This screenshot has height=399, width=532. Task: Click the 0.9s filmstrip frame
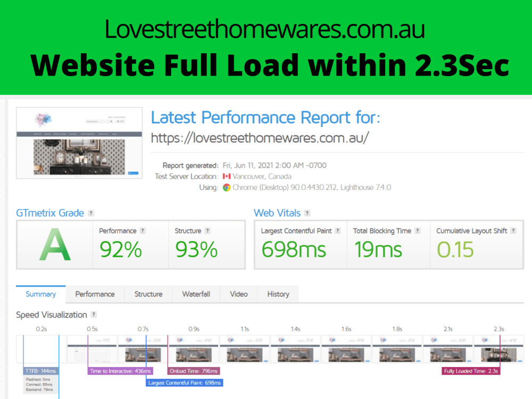[x=194, y=349]
